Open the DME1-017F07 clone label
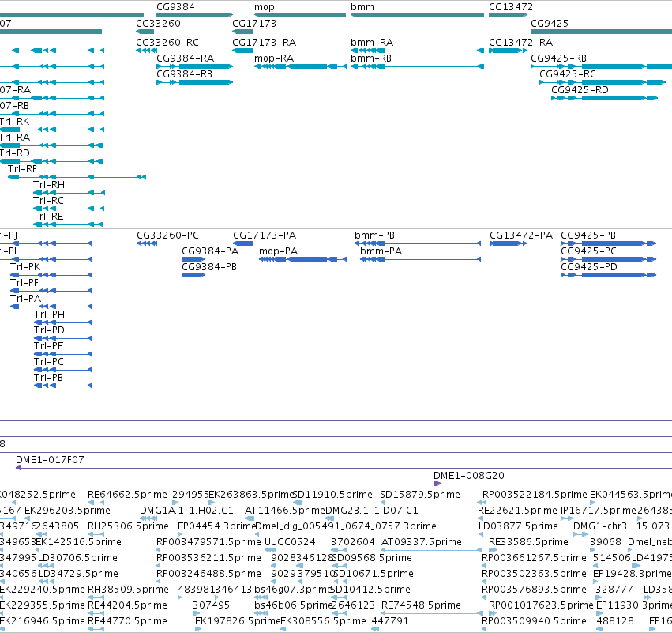 click(x=50, y=460)
